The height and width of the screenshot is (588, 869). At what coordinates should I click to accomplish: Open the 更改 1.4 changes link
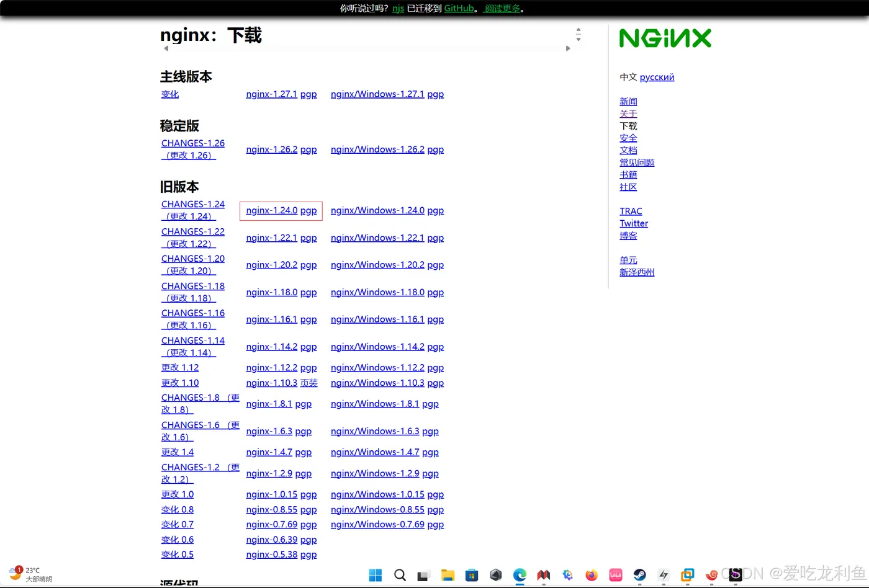[178, 452]
